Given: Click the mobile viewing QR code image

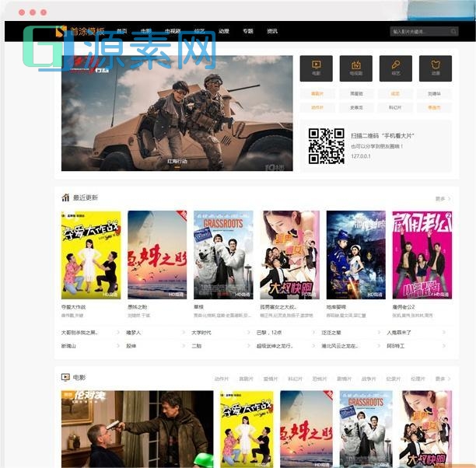Looking at the screenshot, I should click(x=326, y=145).
